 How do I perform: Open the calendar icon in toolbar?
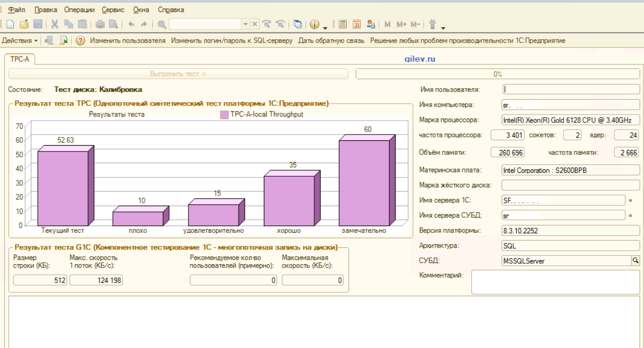pos(357,24)
